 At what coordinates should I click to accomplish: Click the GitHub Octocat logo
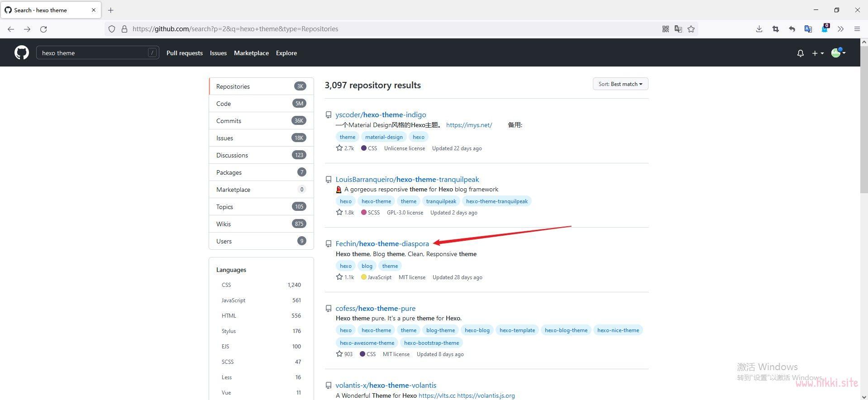22,52
